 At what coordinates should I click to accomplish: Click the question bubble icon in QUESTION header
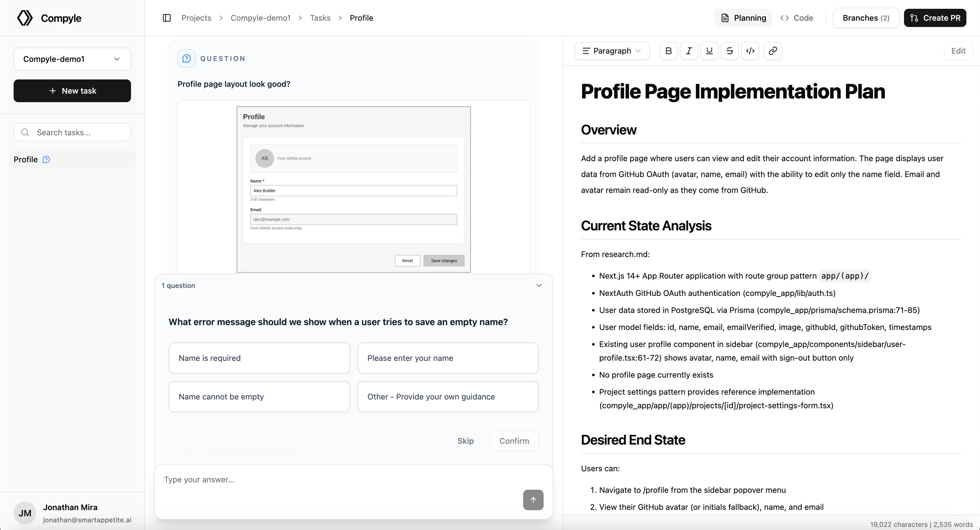(x=186, y=58)
